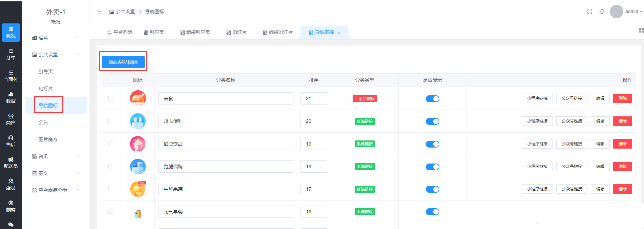644x229 pixels.
Task: Expand the 平台商品分类 menu group
Action: pos(56,190)
